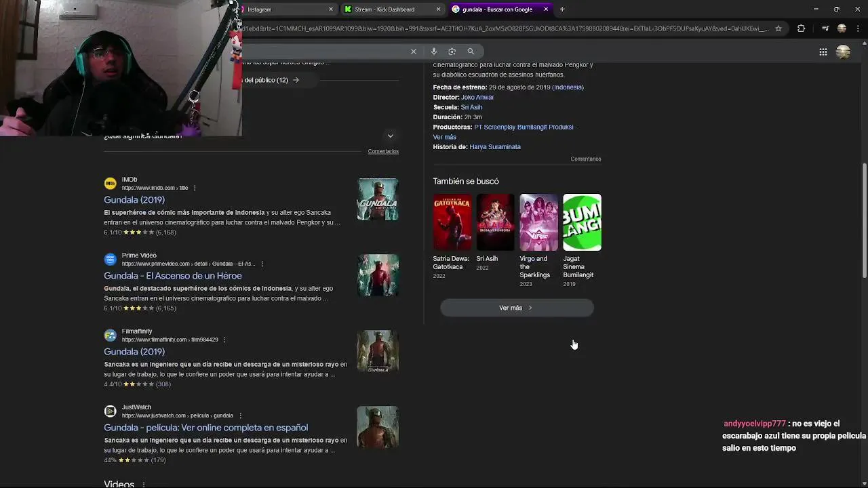Image resolution: width=868 pixels, height=488 pixels.
Task: Open Chrome media controls icon
Action: click(x=825, y=28)
